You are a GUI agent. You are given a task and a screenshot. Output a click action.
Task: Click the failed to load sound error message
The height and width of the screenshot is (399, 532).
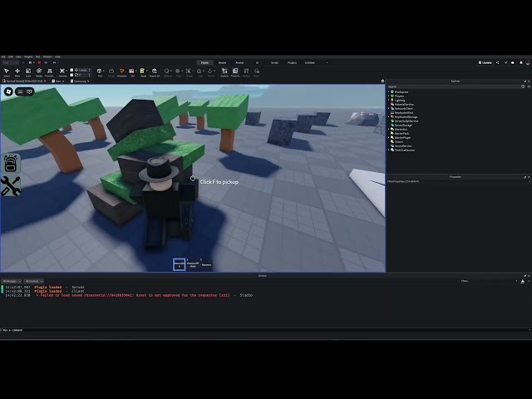[x=135, y=295]
